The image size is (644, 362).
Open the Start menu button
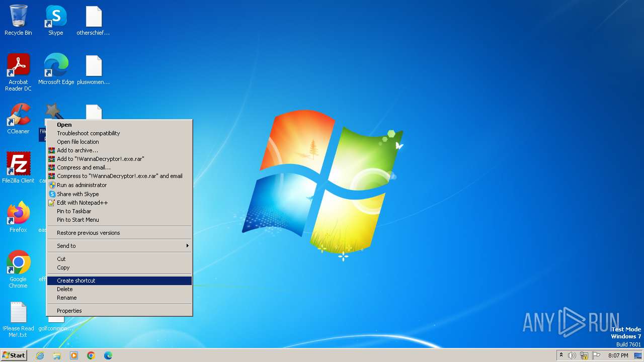tap(14, 355)
